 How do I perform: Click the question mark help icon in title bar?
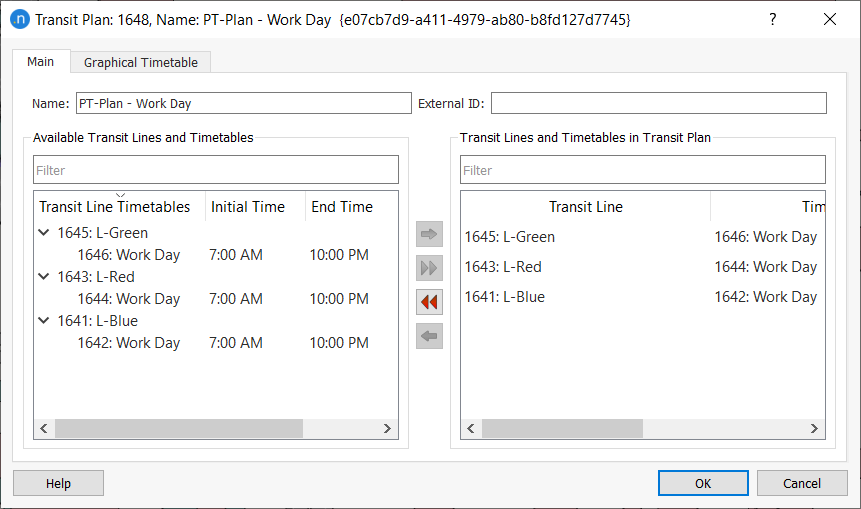[x=771, y=19]
